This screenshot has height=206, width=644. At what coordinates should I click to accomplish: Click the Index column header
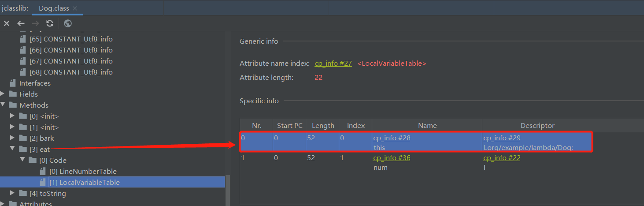point(355,125)
